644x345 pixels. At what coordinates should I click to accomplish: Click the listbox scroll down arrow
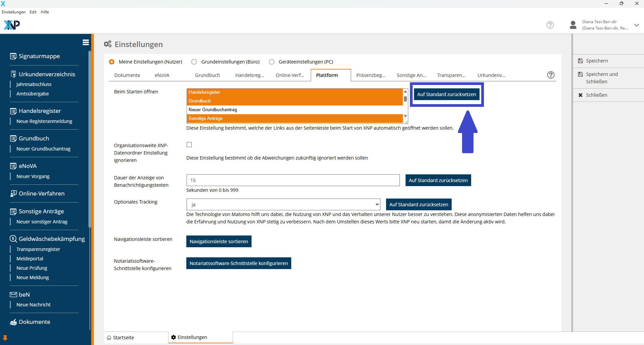[405, 116]
